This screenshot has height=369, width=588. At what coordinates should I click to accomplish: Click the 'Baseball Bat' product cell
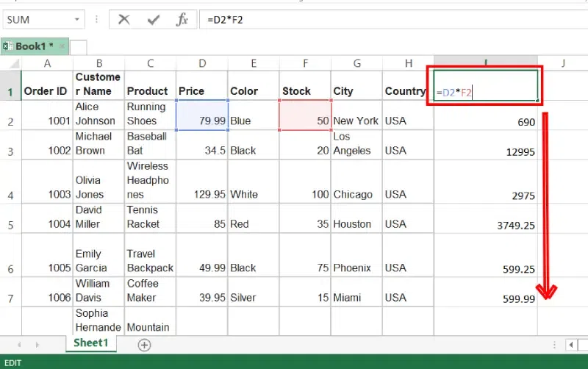[151, 145]
